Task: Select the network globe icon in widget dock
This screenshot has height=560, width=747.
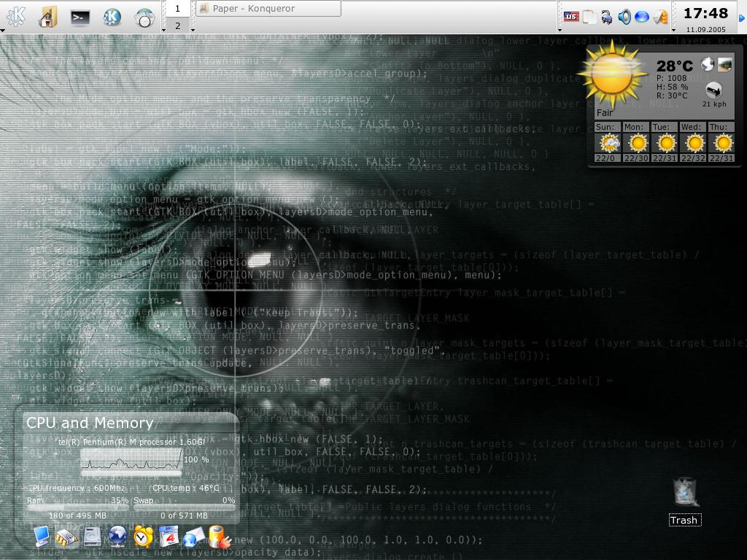Action: pos(117,537)
